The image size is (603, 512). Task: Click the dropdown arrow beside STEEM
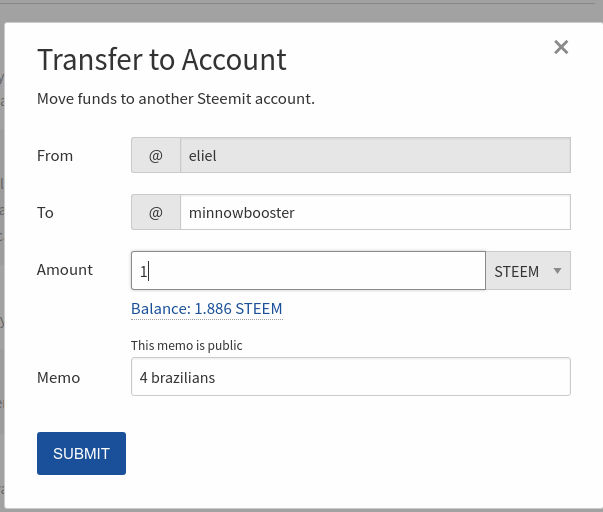pos(557,271)
